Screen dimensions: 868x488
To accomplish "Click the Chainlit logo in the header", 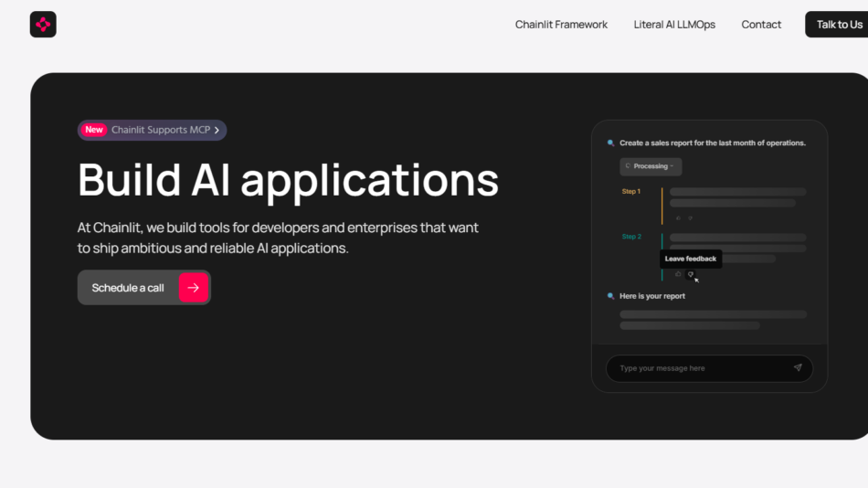I will coord(43,25).
